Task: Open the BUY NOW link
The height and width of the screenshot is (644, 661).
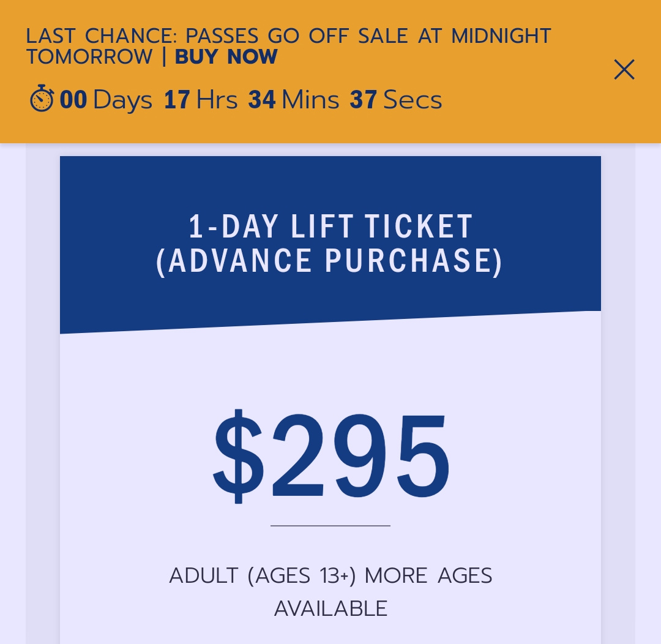Action: tap(226, 56)
